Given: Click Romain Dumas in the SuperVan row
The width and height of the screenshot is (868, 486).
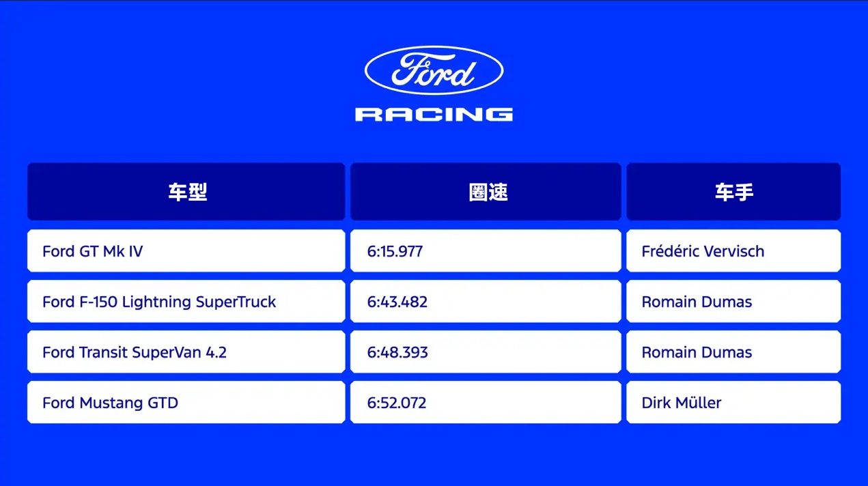Looking at the screenshot, I should click(x=697, y=352).
